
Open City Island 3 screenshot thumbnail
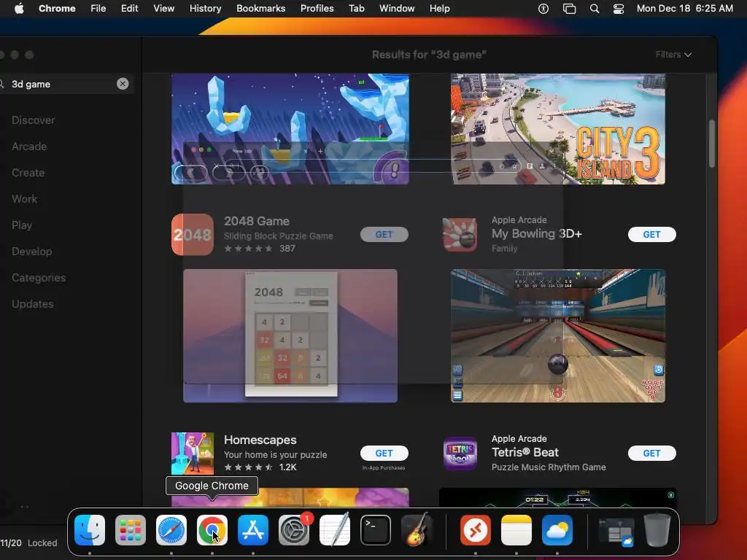point(558,129)
